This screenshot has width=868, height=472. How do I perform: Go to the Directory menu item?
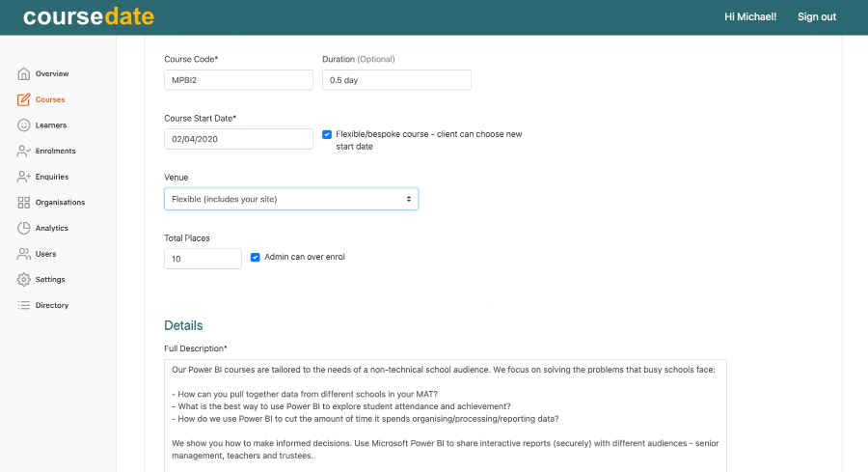52,305
